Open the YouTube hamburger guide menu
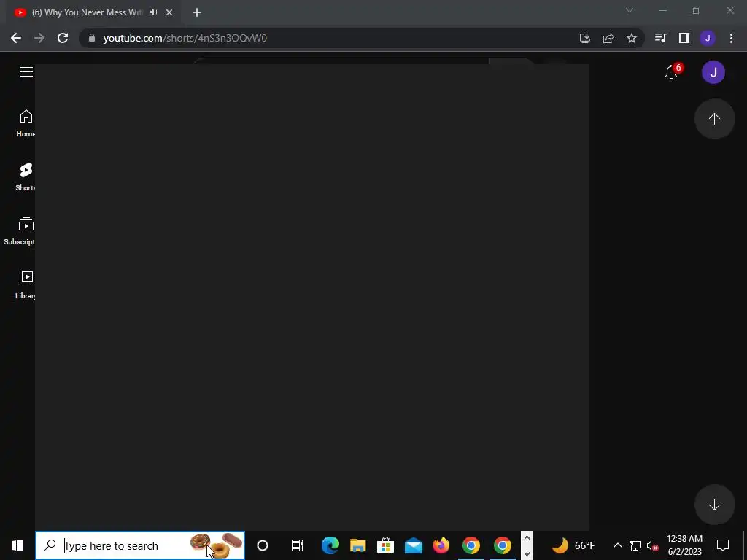This screenshot has height=560, width=747. (x=26, y=71)
